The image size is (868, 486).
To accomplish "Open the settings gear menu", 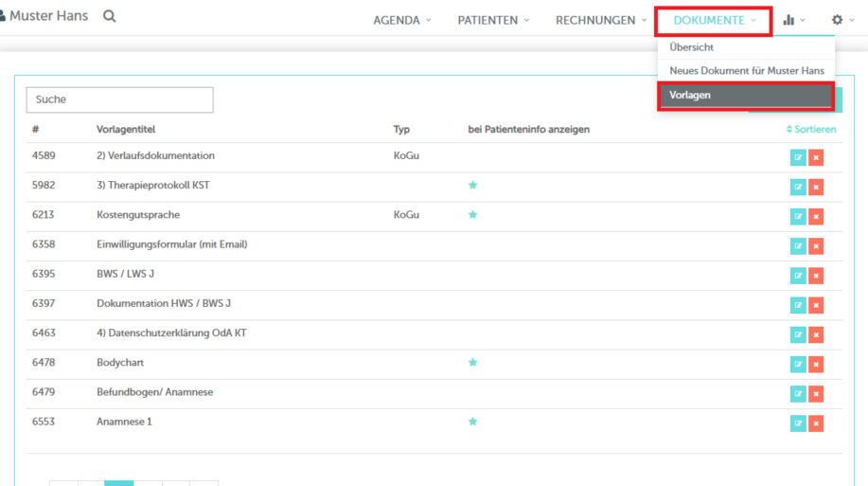I will tap(842, 20).
